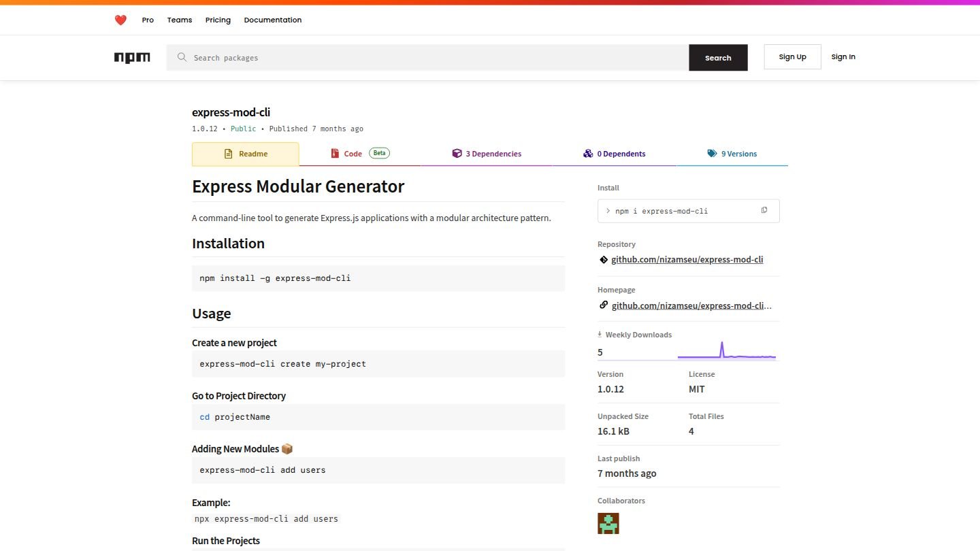The image size is (980, 551).
Task: Click the Git repository icon beside the repo link
Action: click(x=603, y=259)
